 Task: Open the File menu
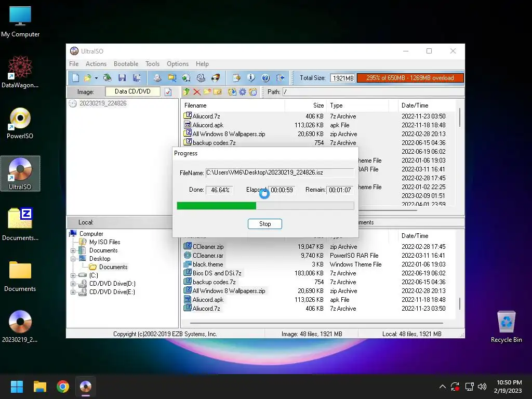pos(74,64)
